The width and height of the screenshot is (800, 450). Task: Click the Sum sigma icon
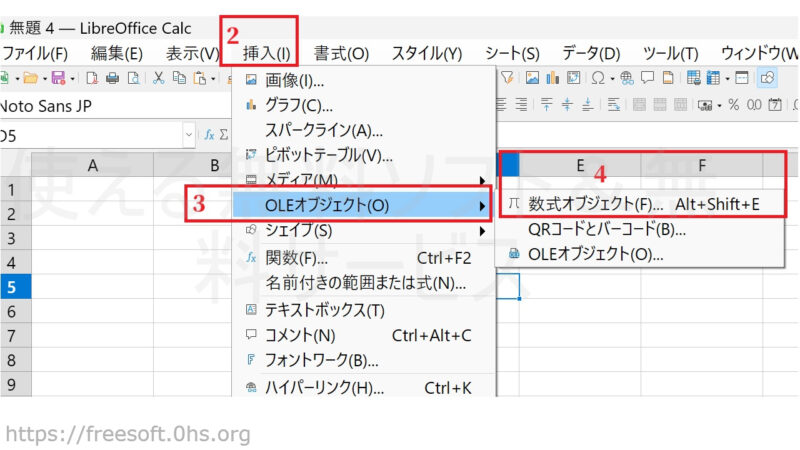224,135
